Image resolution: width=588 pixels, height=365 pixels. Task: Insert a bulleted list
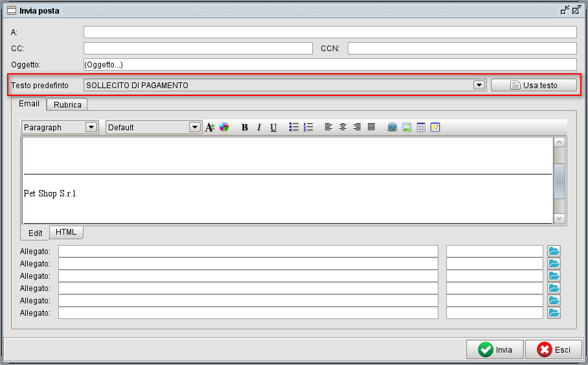(294, 128)
